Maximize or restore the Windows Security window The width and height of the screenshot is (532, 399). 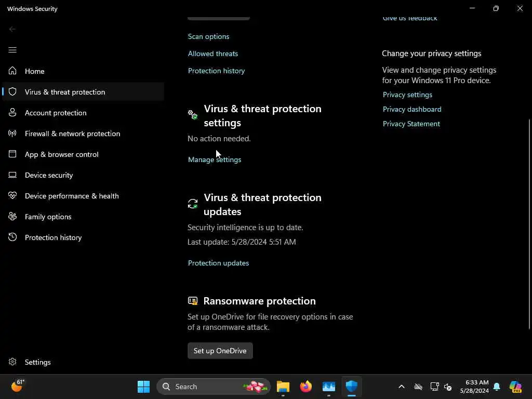point(496,8)
